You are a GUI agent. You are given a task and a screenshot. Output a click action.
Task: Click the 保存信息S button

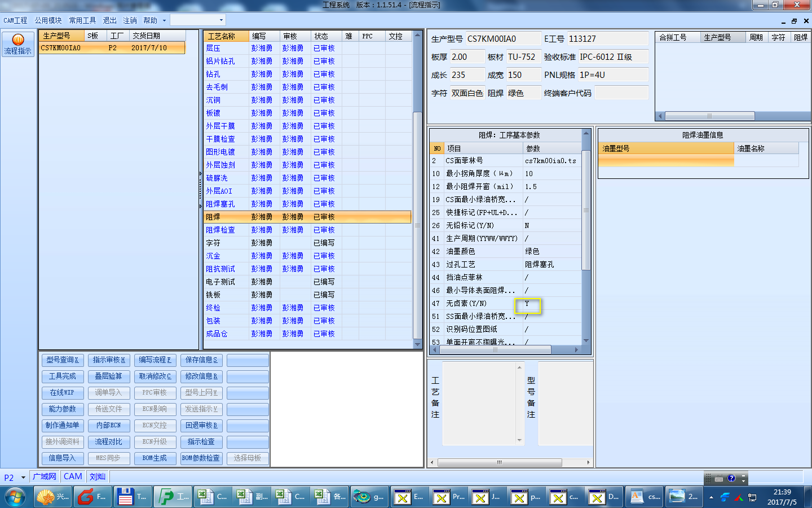(x=201, y=360)
